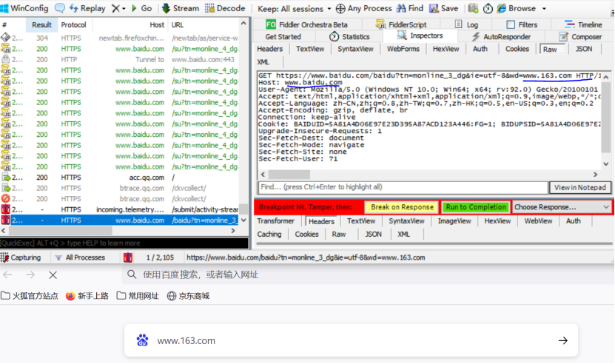Select request Cookies tab
The width and height of the screenshot is (615, 364).
(x=517, y=49)
